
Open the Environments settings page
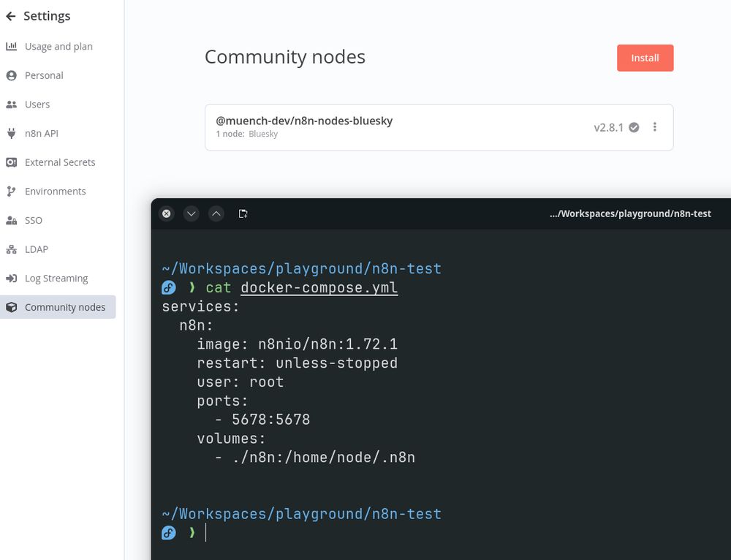click(58, 191)
